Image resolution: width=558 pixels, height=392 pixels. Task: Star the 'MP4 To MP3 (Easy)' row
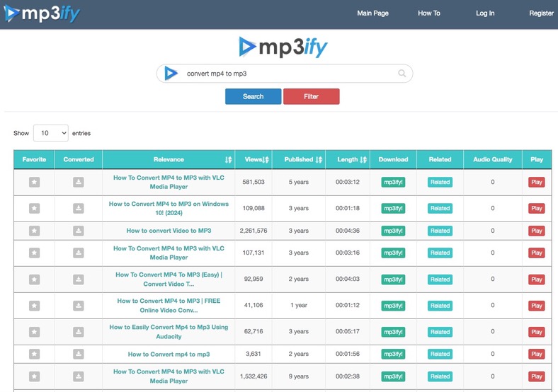pyautogui.click(x=34, y=279)
